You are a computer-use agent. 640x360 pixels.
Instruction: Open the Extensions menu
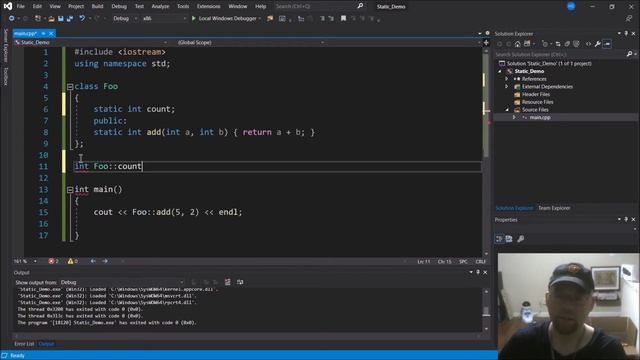pyautogui.click(x=208, y=6)
